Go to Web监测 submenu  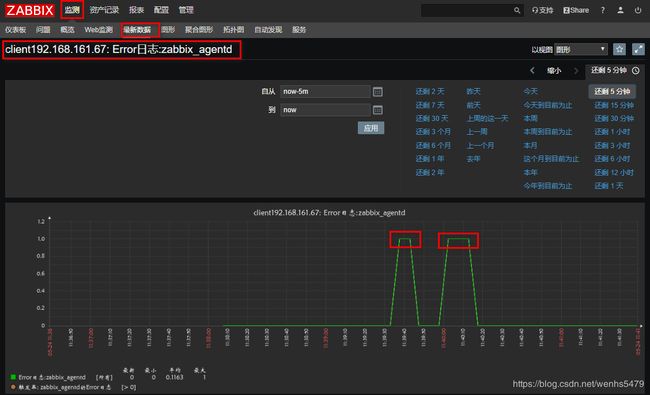click(x=99, y=29)
